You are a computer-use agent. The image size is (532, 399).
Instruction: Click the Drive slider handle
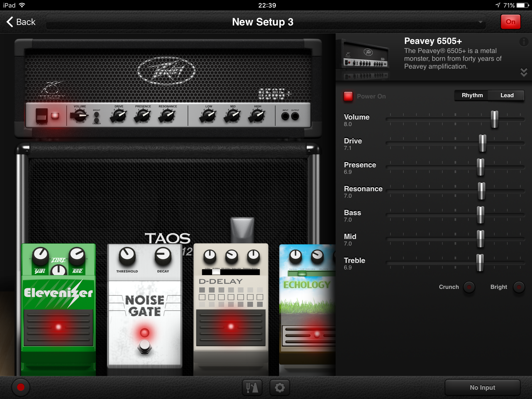tap(482, 143)
